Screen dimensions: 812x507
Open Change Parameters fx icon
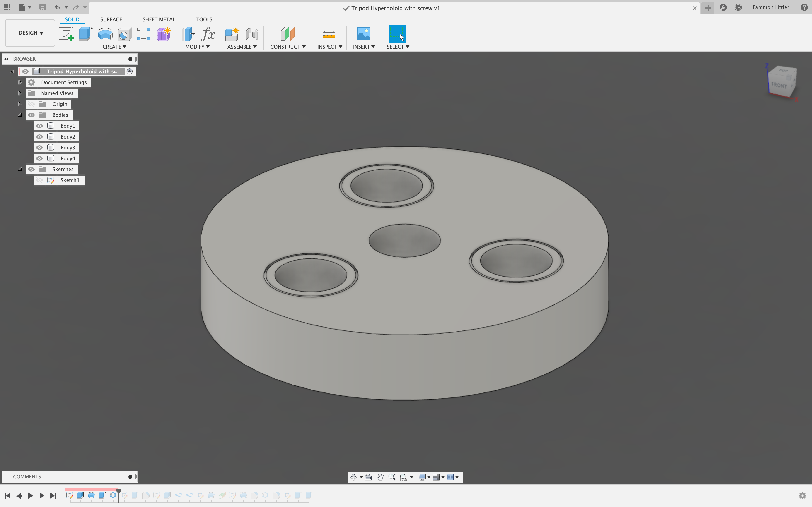208,34
